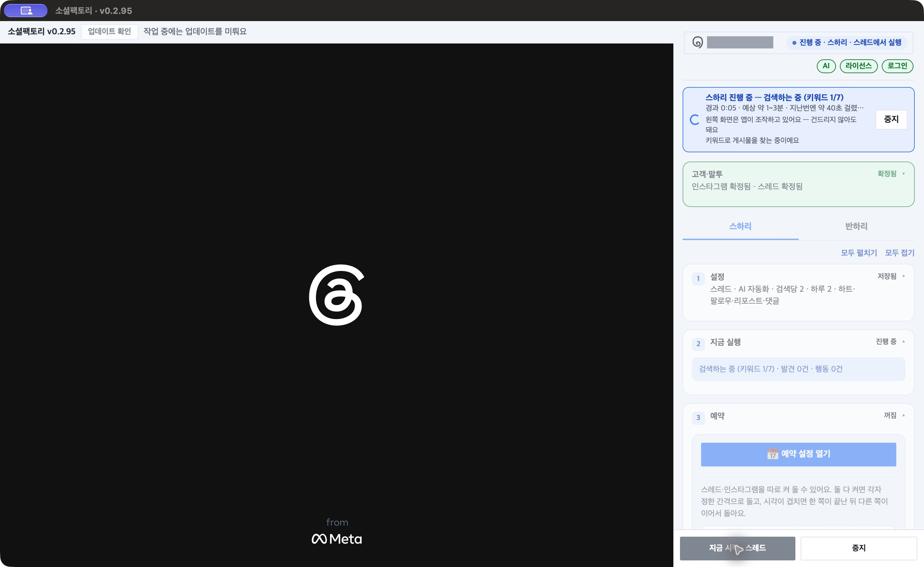This screenshot has height=567, width=924.
Task: Collapse section 2 지금 실행 via 진행 중 arrow
Action: pos(903,341)
